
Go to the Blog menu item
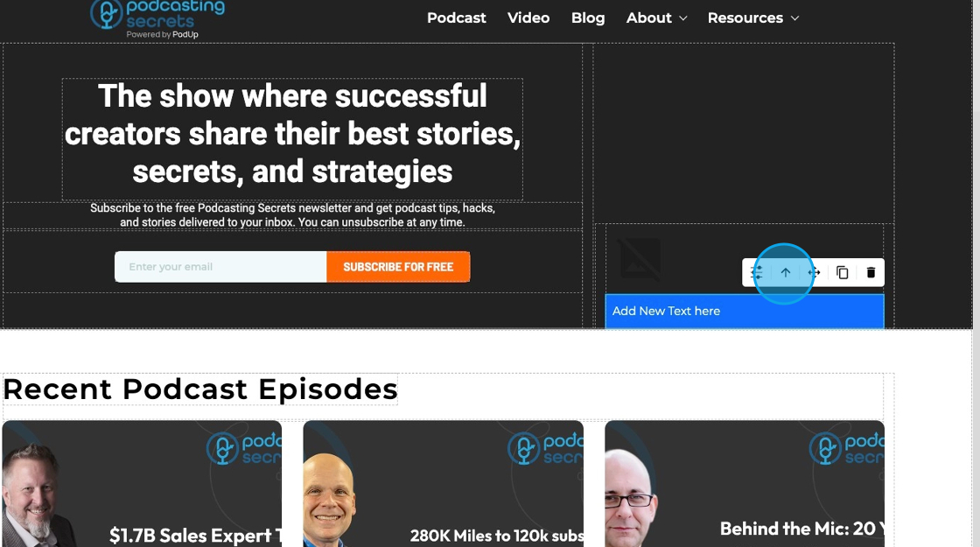588,18
